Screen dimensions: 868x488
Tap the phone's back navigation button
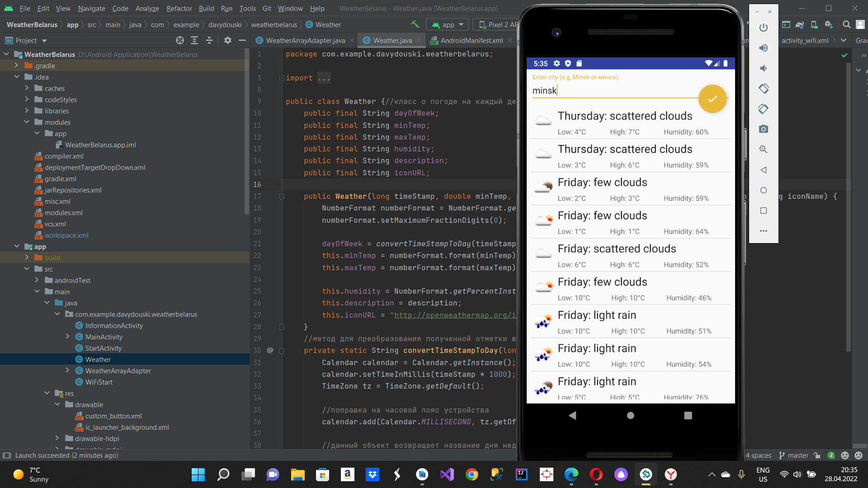[572, 415]
